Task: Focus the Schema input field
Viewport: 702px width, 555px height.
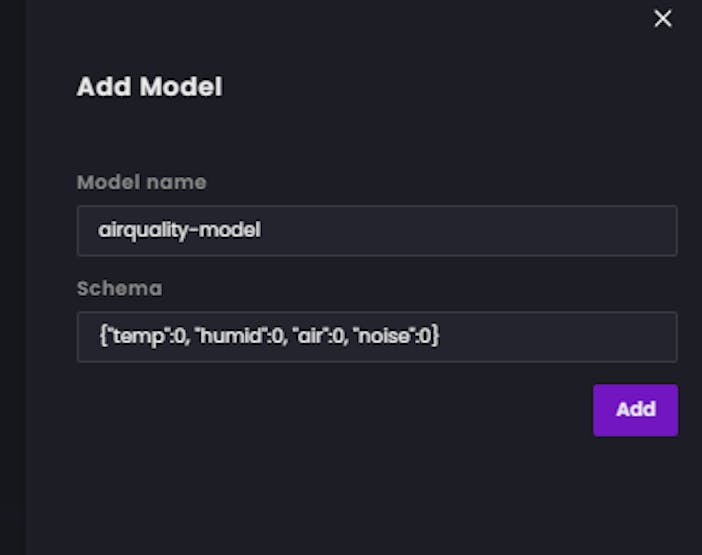Action: pyautogui.click(x=377, y=337)
